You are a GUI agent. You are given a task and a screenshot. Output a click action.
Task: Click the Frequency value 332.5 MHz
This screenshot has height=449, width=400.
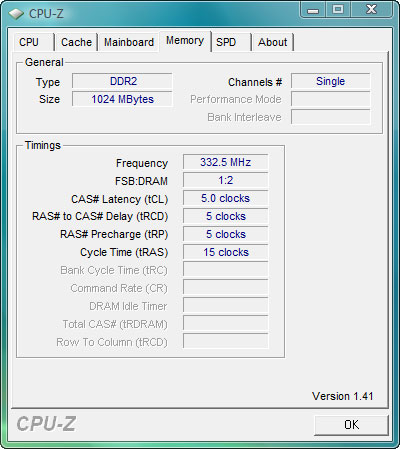click(x=226, y=162)
